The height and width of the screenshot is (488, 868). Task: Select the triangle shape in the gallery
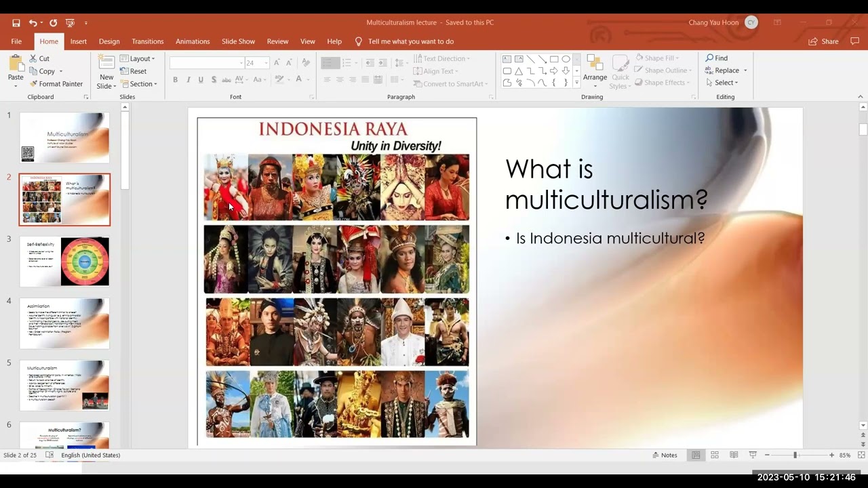(519, 70)
